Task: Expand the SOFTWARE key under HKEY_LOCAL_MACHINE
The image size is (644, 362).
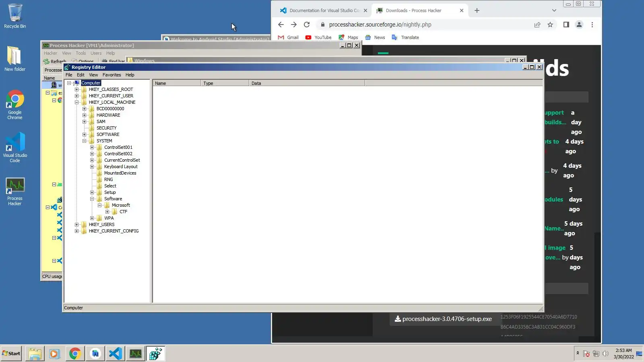Action: pyautogui.click(x=84, y=134)
